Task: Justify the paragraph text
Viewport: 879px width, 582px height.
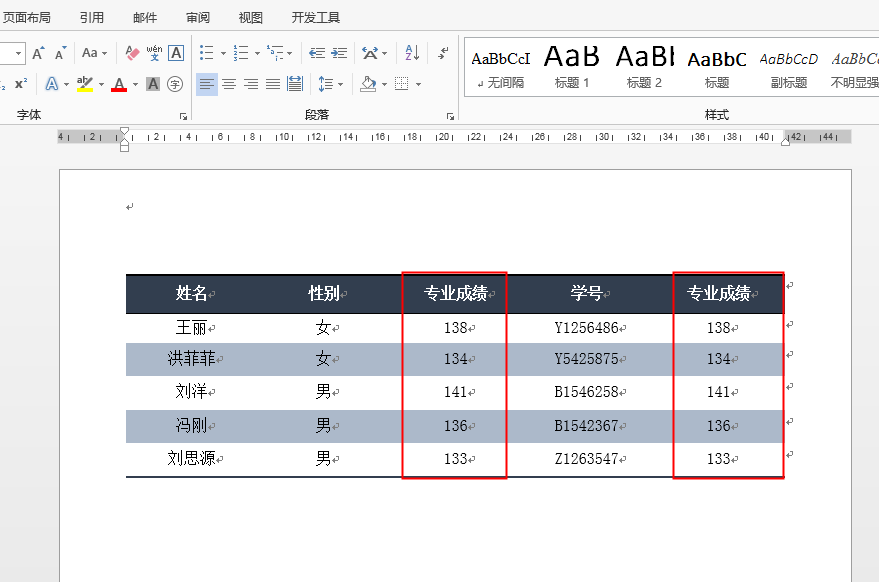Action: [273, 84]
